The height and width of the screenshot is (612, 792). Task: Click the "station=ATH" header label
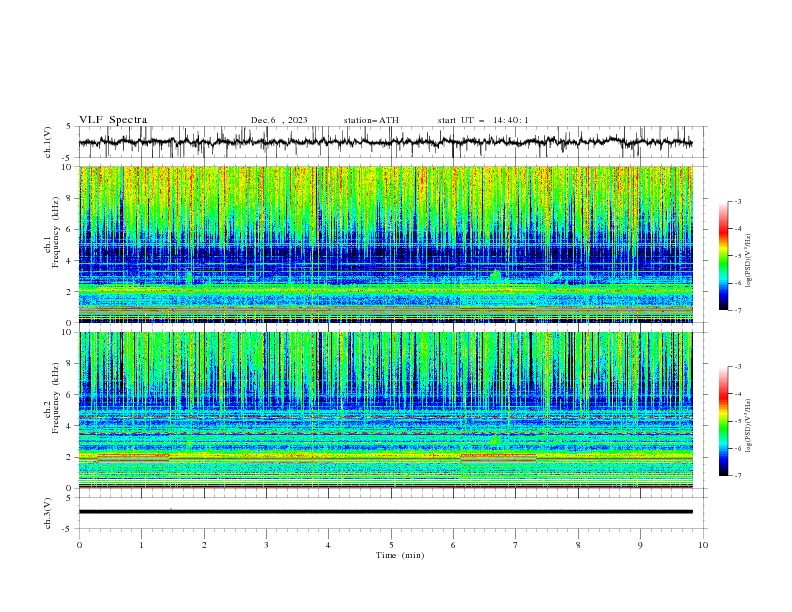coord(371,120)
